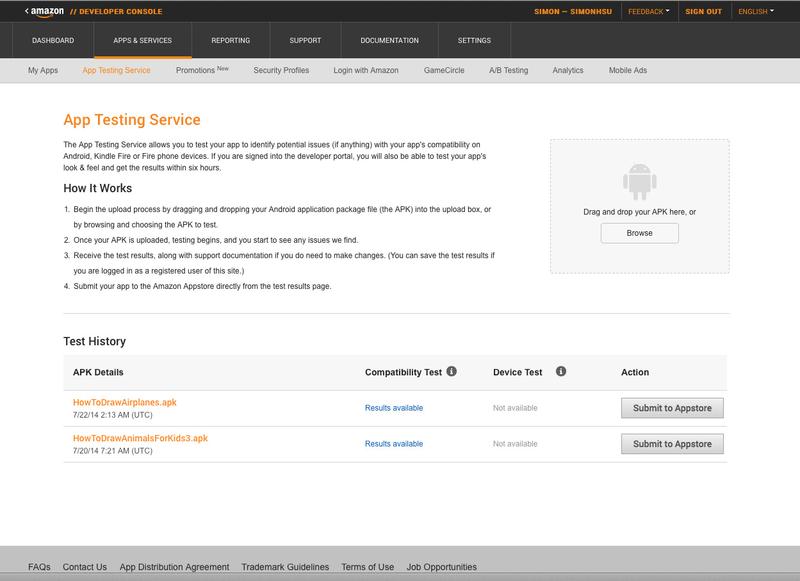Viewport: 800px width, 581px height.
Task: Click the Action column header
Action: point(635,372)
